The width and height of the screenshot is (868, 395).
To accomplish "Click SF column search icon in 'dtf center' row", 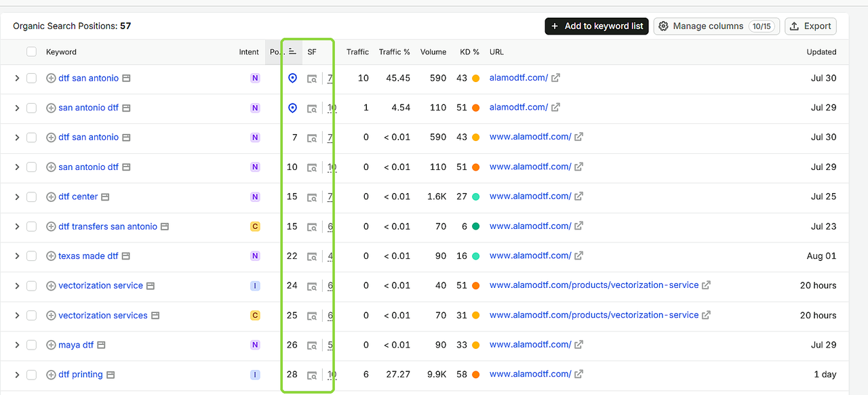I will click(312, 197).
